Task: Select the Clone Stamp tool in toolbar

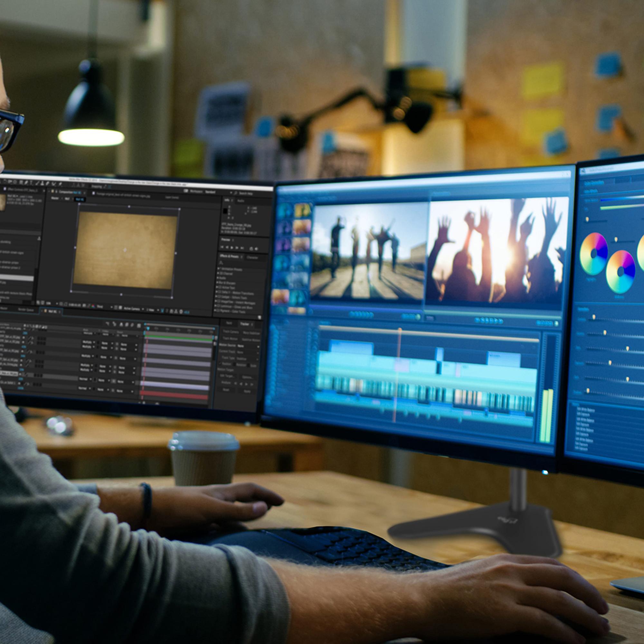Action: coord(42,184)
